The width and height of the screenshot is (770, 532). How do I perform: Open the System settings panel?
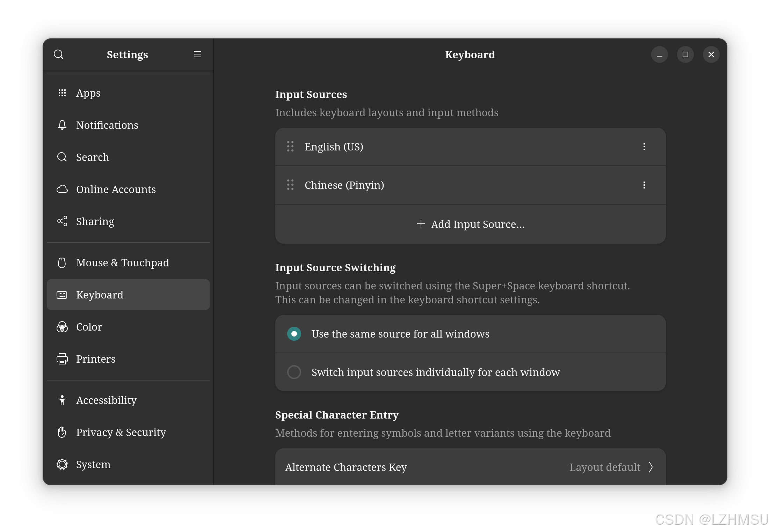coord(93,464)
